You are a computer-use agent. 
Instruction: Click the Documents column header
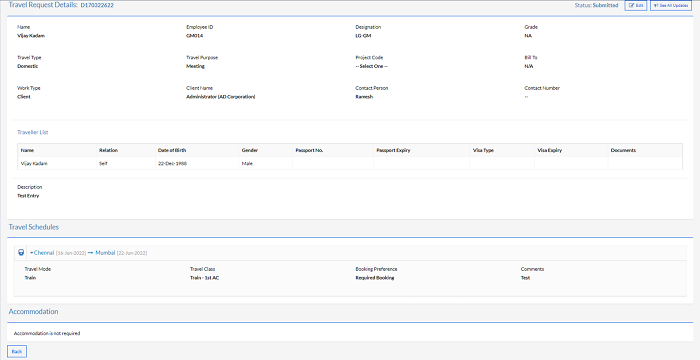click(x=623, y=150)
